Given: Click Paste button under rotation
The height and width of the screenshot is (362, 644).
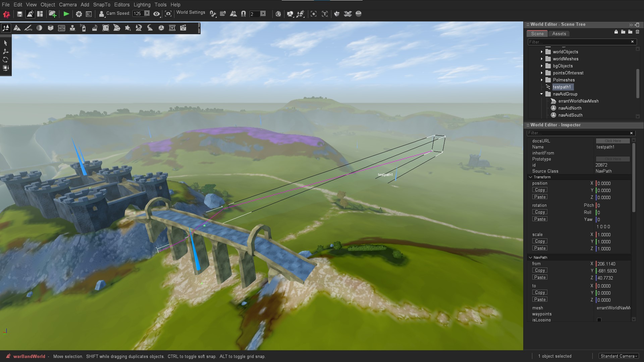Looking at the screenshot, I should coord(540,219).
